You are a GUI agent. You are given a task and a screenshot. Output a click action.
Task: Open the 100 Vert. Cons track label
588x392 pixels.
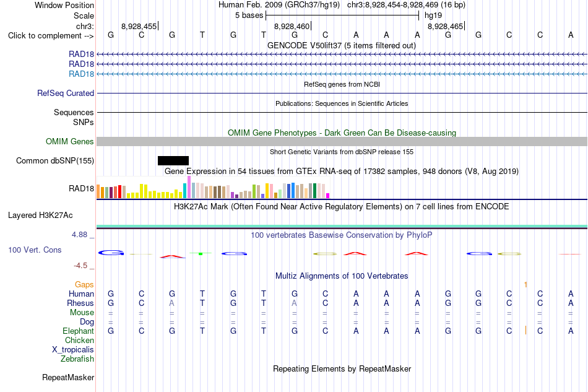coord(35,250)
